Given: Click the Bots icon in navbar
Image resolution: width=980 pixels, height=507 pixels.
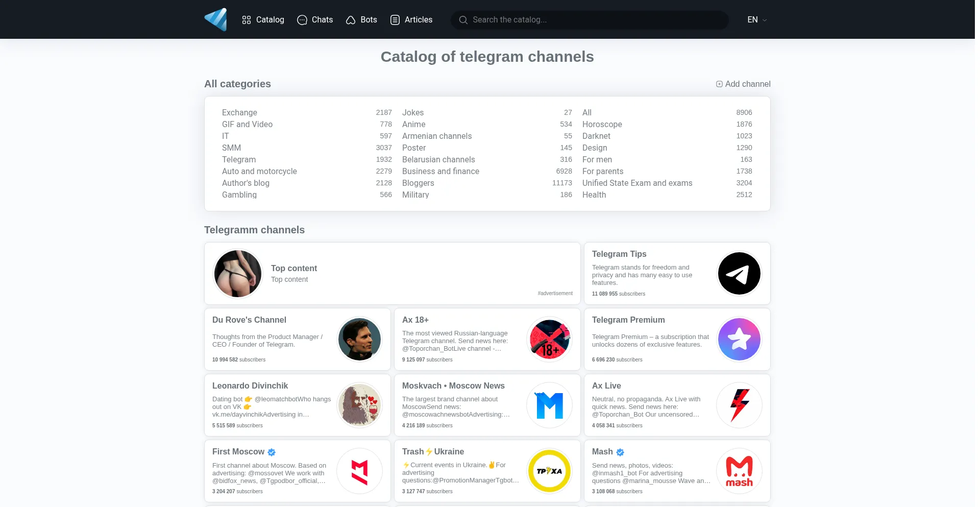Looking at the screenshot, I should click(x=351, y=20).
